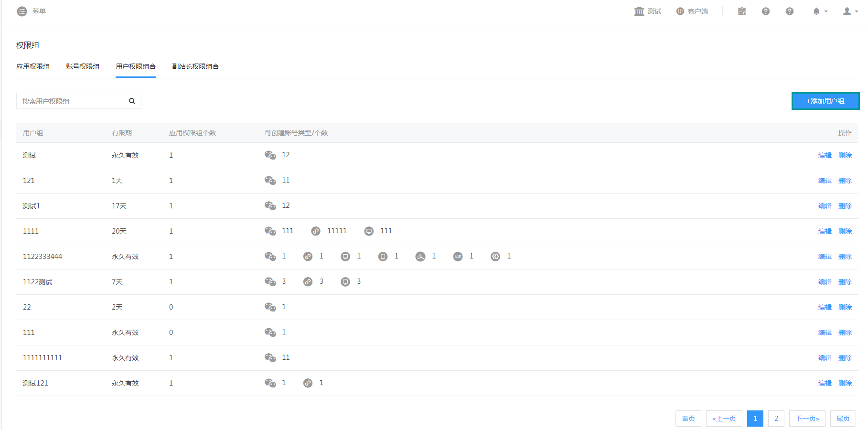
Task: Click the 有限期 column header
Action: pyautogui.click(x=122, y=133)
